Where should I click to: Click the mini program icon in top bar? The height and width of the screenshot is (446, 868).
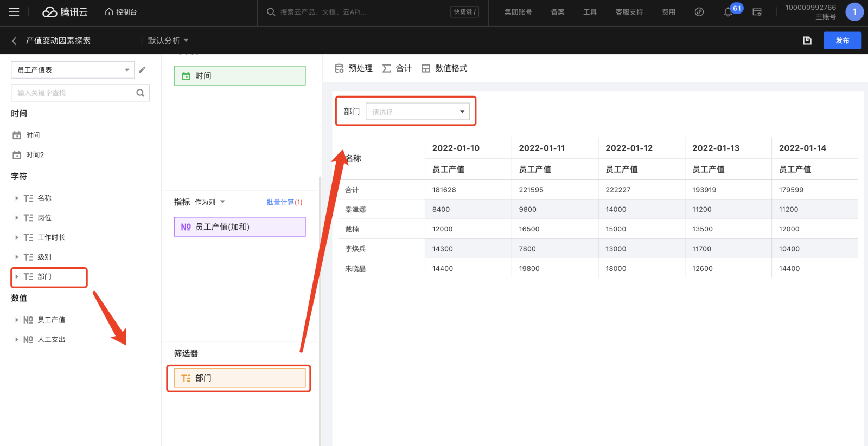[x=699, y=12]
